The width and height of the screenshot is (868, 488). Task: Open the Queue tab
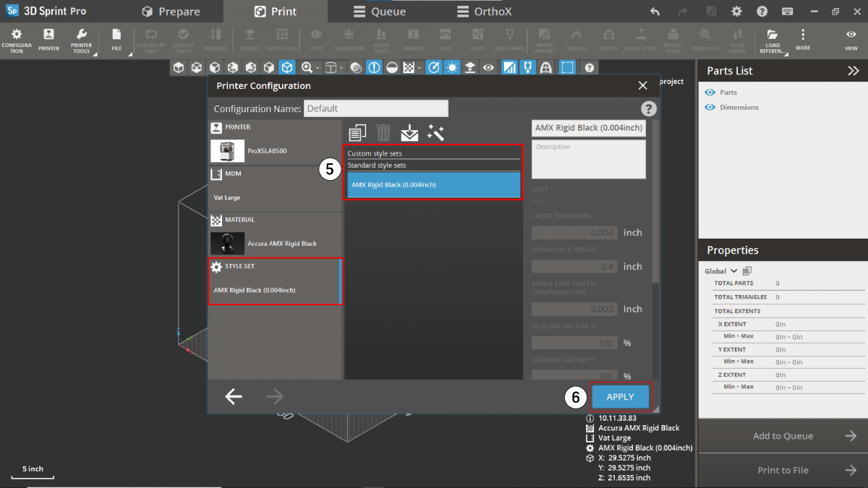tap(380, 12)
